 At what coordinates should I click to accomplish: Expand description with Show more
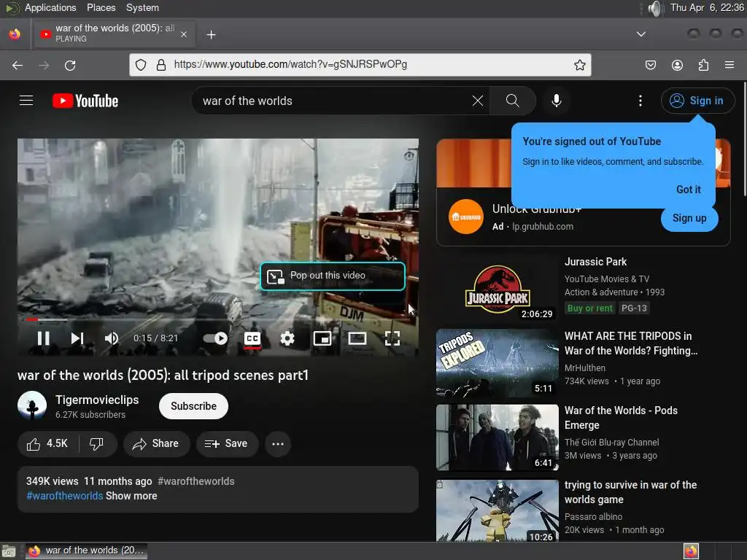click(131, 496)
